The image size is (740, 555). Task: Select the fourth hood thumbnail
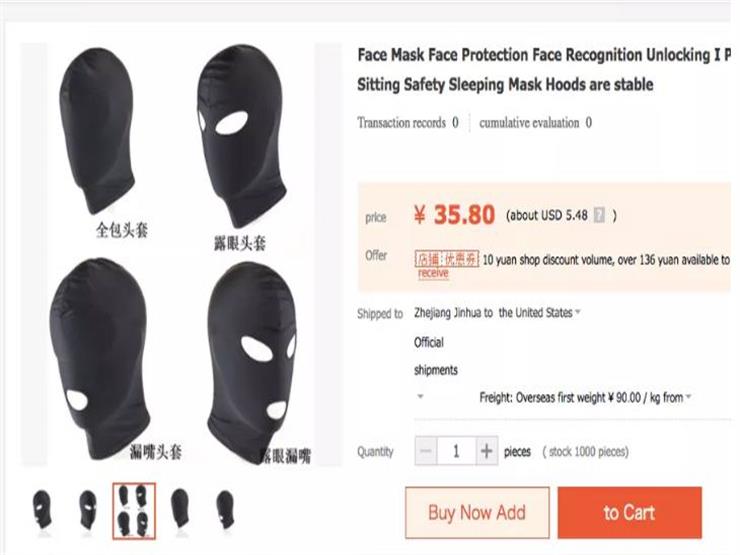point(180,508)
